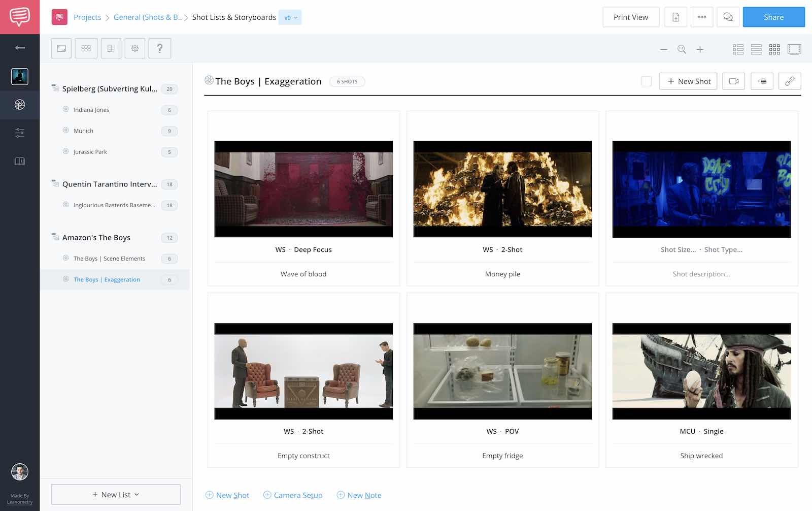The height and width of the screenshot is (511, 812).
Task: Switch to storyboard grid view icon
Action: [x=774, y=49]
